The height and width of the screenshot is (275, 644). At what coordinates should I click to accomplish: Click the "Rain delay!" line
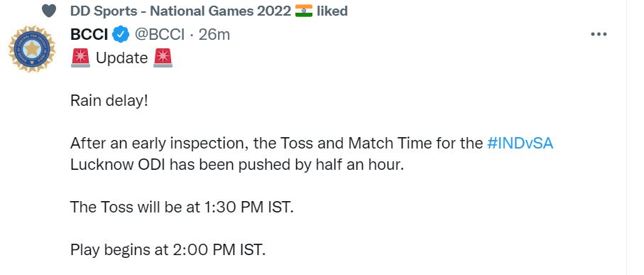pos(109,101)
